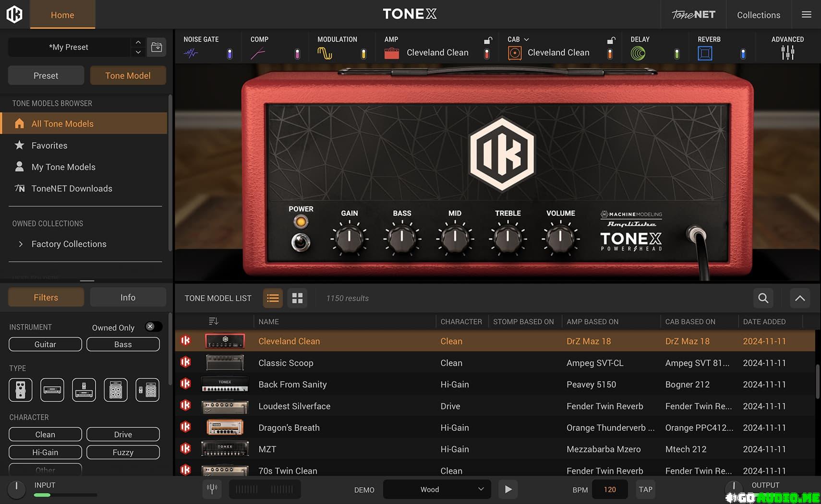Click the Reverb effect icon

[x=704, y=53]
